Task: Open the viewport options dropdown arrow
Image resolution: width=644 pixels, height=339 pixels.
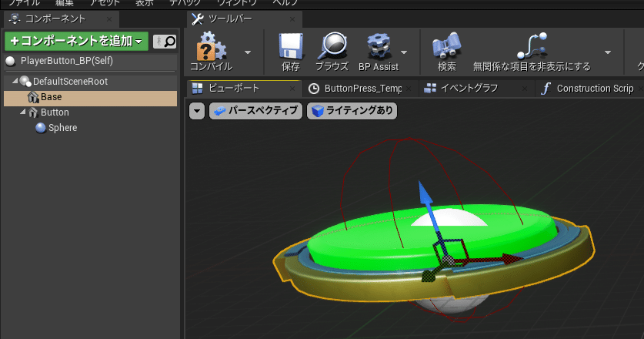Action: pyautogui.click(x=197, y=111)
